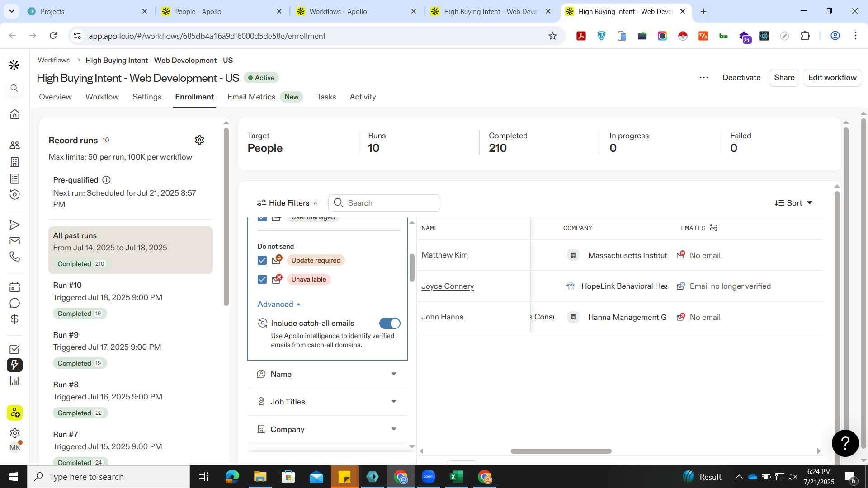Hide Filters button toggle
This screenshot has width=868, height=488.
pos(287,203)
